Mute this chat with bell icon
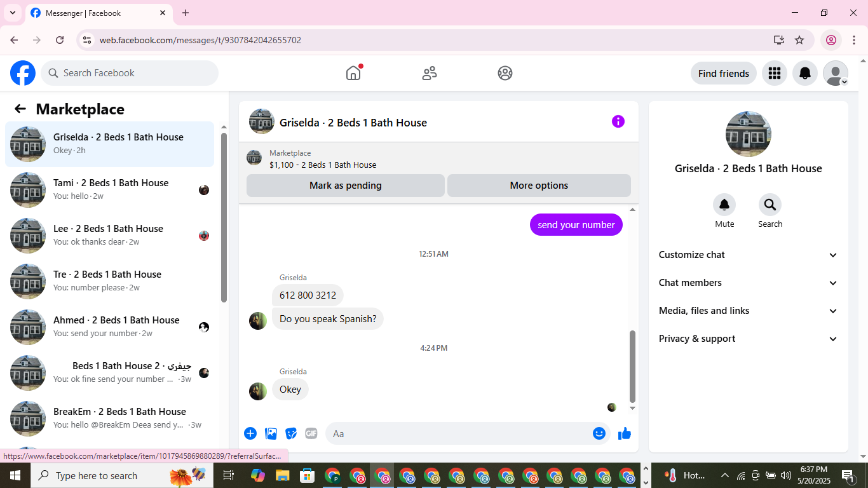The width and height of the screenshot is (868, 488). pyautogui.click(x=724, y=205)
